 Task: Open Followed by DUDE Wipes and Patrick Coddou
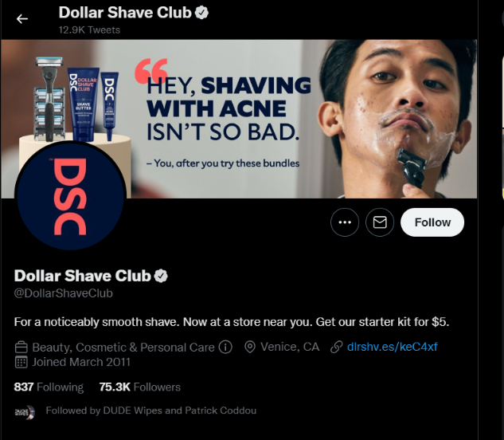(x=150, y=411)
